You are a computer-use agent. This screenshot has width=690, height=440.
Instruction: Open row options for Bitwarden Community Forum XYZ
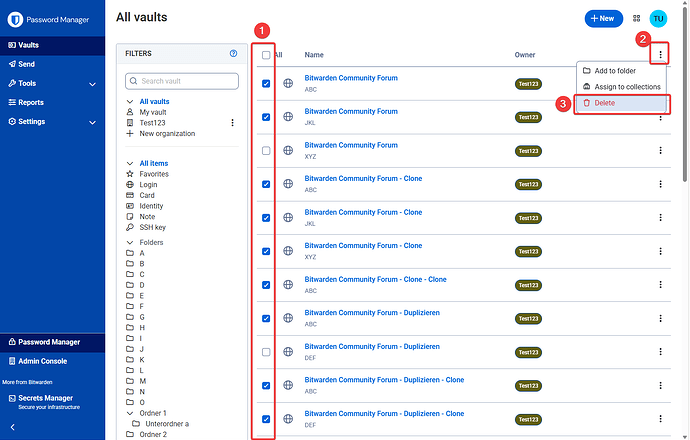click(660, 150)
